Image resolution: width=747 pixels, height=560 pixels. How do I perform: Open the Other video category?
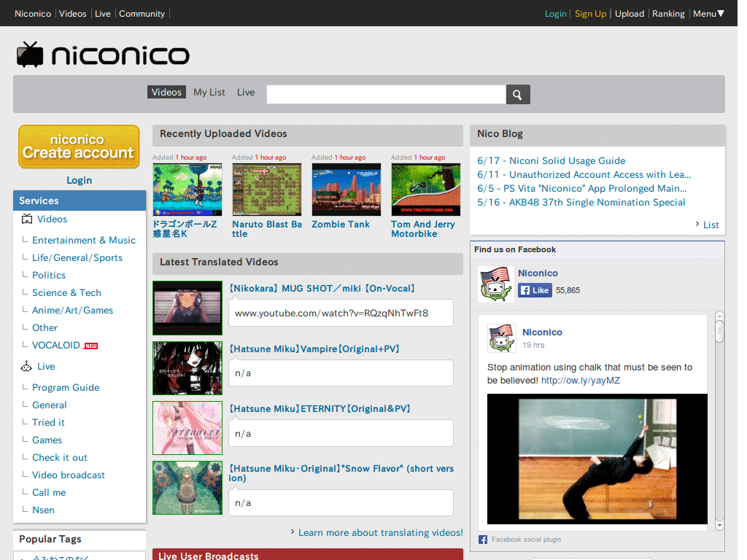[44, 327]
